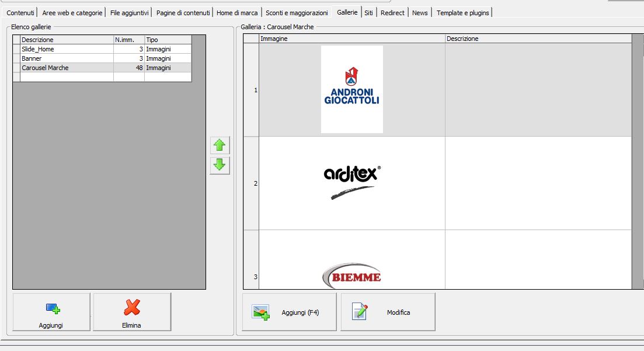Click Immagini type cell for Banner
Viewport: 644px width, 351px height.
[168, 58]
